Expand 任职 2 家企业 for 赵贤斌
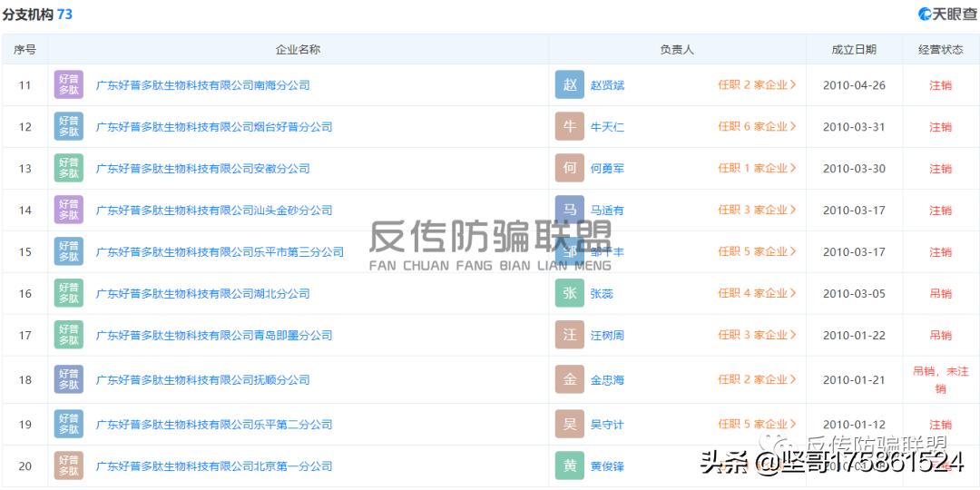 tap(757, 85)
